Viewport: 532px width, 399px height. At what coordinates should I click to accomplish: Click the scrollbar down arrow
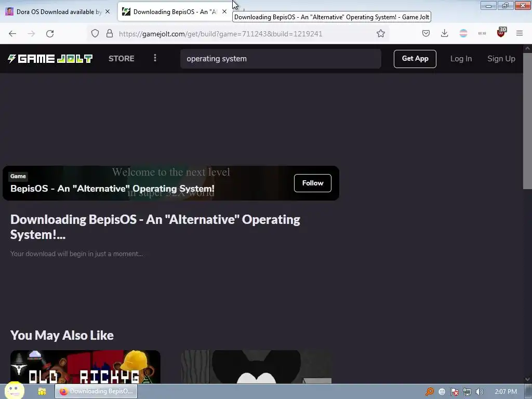pyautogui.click(x=527, y=379)
